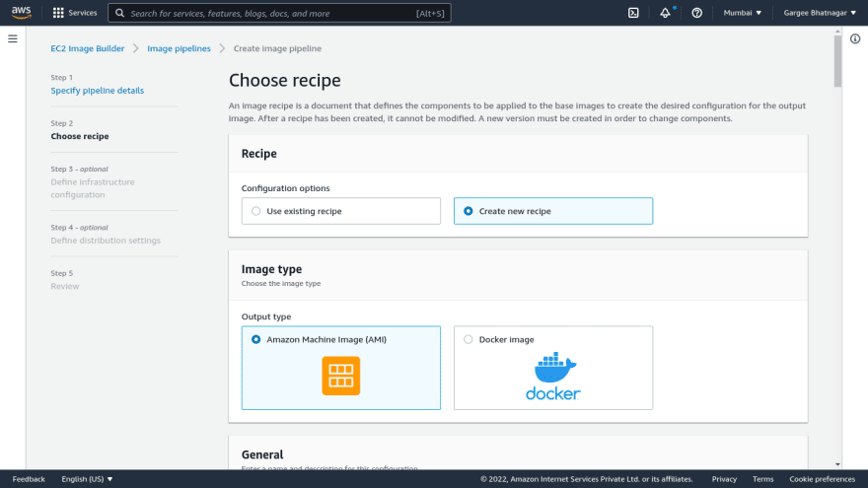Click the Services menu label
The height and width of the screenshot is (488, 868).
pos(83,13)
